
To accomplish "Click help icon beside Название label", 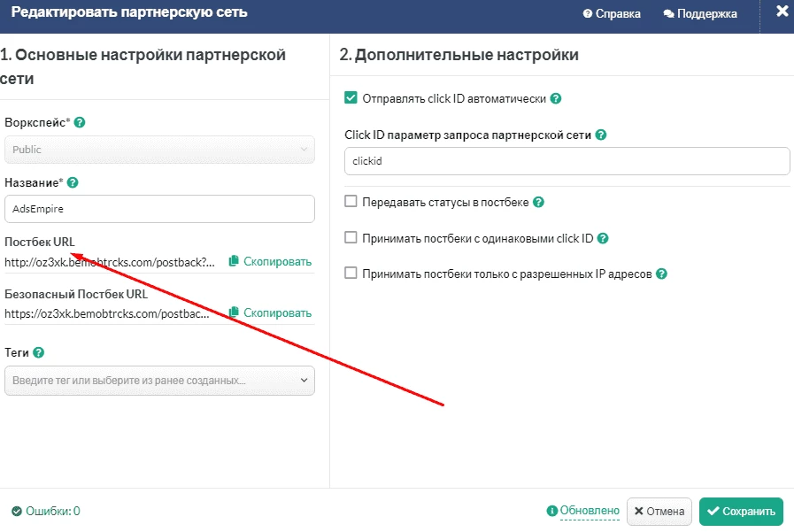I will [x=73, y=182].
